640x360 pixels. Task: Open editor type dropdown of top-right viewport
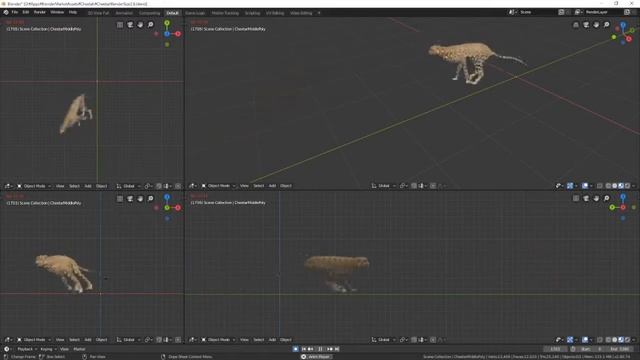[193, 186]
